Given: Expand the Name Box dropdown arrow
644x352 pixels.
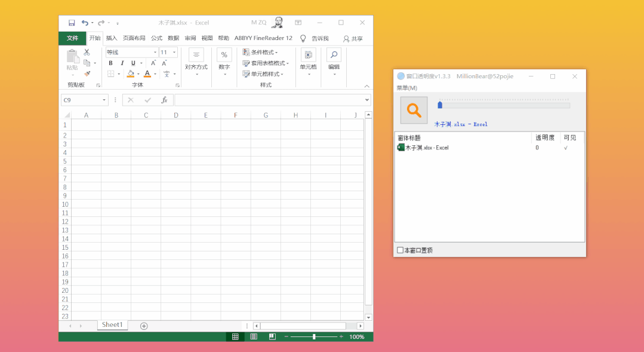Looking at the screenshot, I should 104,100.
